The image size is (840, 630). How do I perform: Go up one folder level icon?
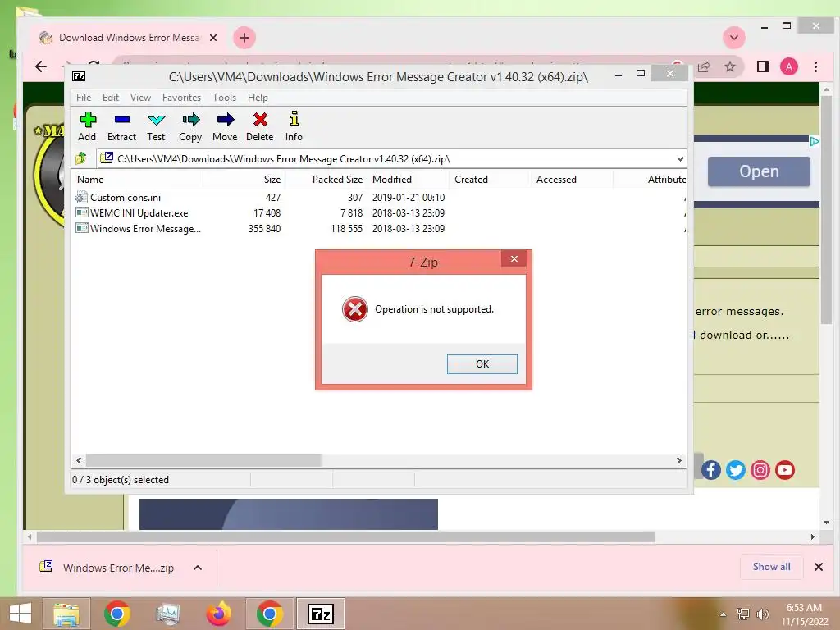(81, 158)
